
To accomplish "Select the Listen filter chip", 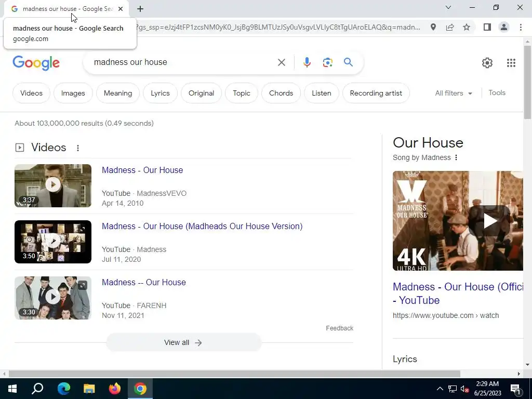I will (x=321, y=93).
